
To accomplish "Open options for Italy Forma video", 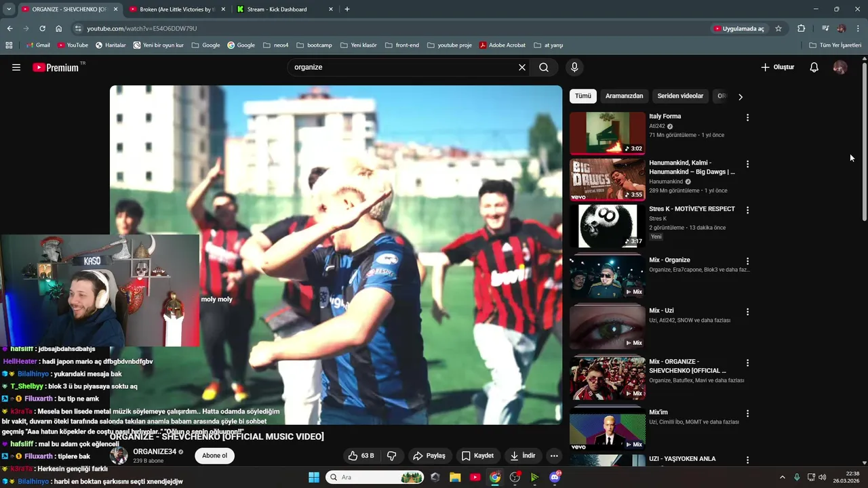I will click(747, 117).
